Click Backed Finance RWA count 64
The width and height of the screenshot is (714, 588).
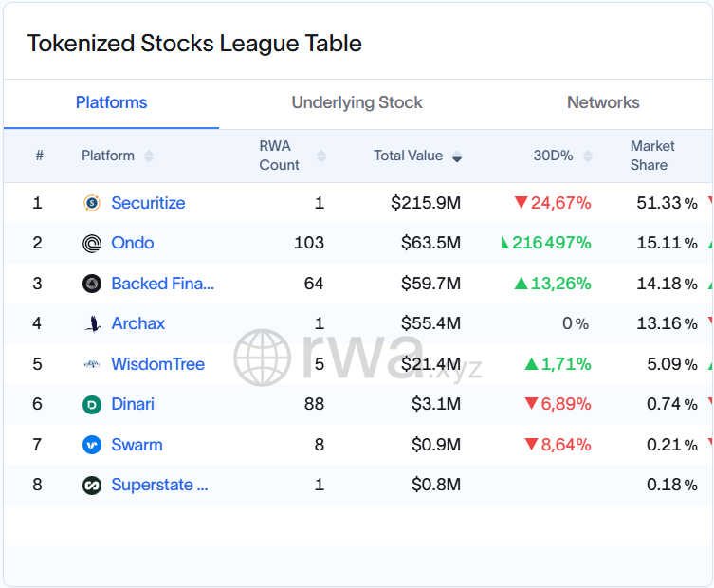coord(314,284)
